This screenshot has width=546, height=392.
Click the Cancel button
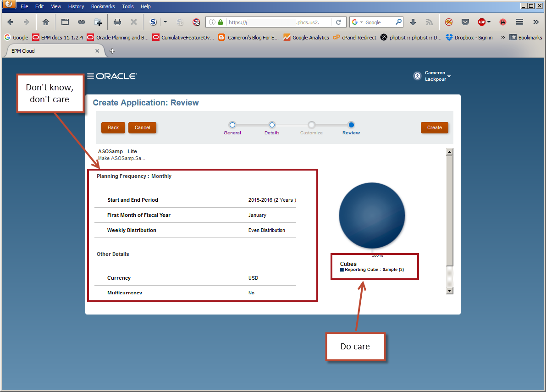pyautogui.click(x=143, y=127)
